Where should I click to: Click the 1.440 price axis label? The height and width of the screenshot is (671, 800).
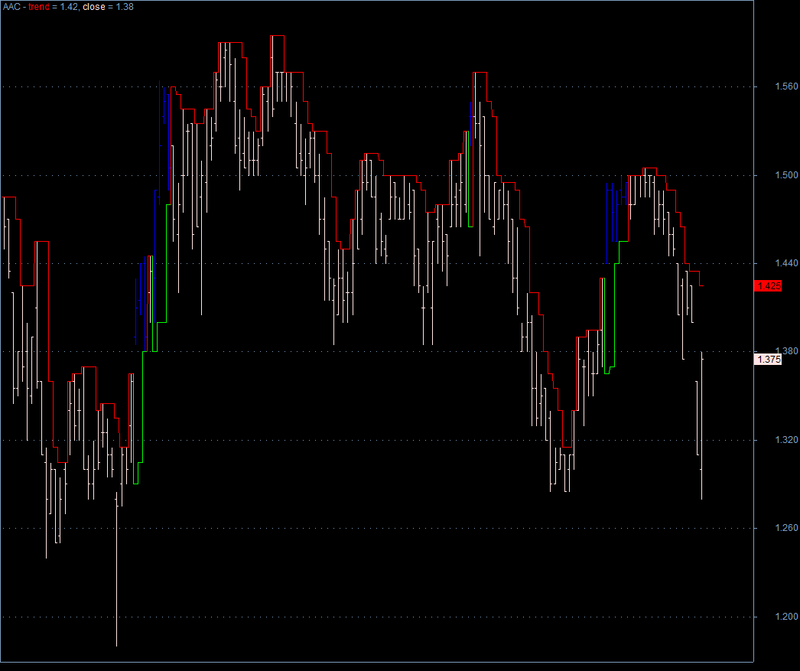click(x=786, y=263)
